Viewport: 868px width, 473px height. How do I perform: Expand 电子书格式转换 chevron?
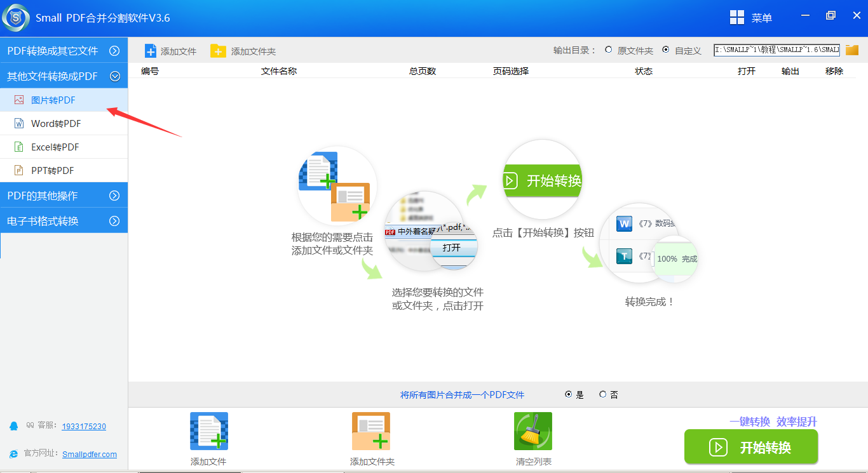(x=114, y=221)
